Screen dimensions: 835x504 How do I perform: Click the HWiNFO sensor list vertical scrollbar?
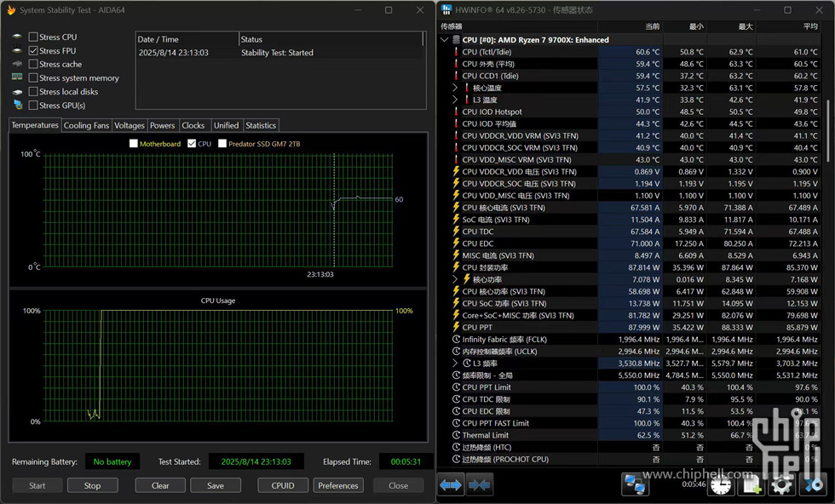(x=827, y=131)
